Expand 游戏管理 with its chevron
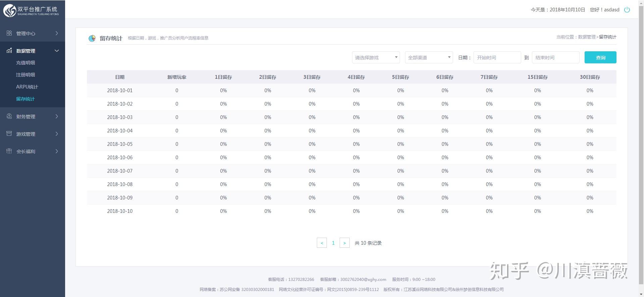The width and height of the screenshot is (644, 297). coord(57,134)
